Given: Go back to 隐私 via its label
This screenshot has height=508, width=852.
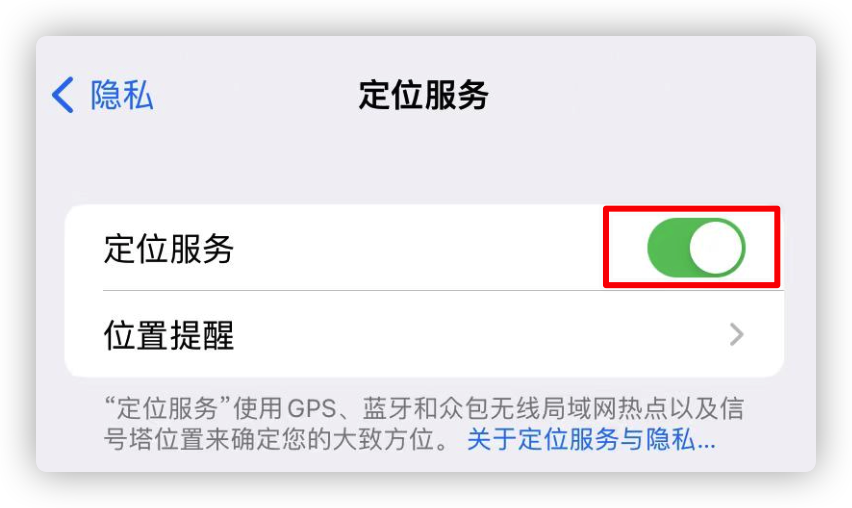Looking at the screenshot, I should [121, 95].
